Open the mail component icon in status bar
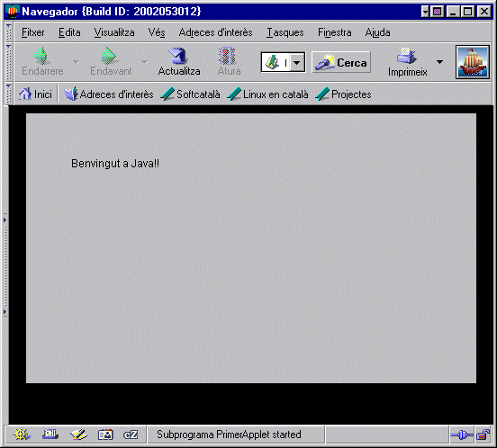 click(50, 435)
